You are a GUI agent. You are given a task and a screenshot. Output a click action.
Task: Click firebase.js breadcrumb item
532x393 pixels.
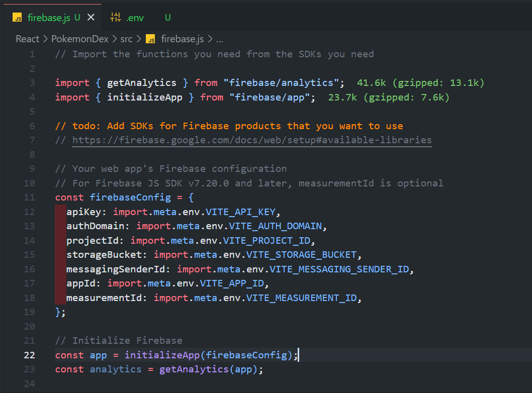(x=182, y=39)
